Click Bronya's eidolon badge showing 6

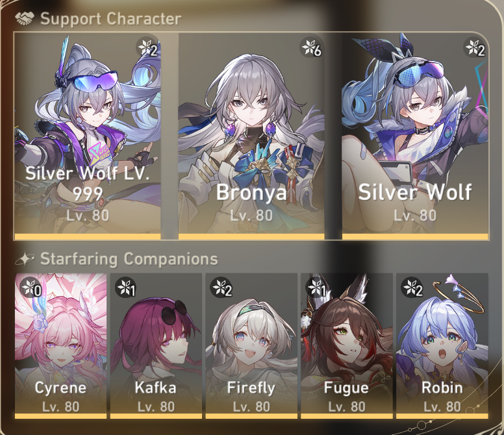point(312,49)
